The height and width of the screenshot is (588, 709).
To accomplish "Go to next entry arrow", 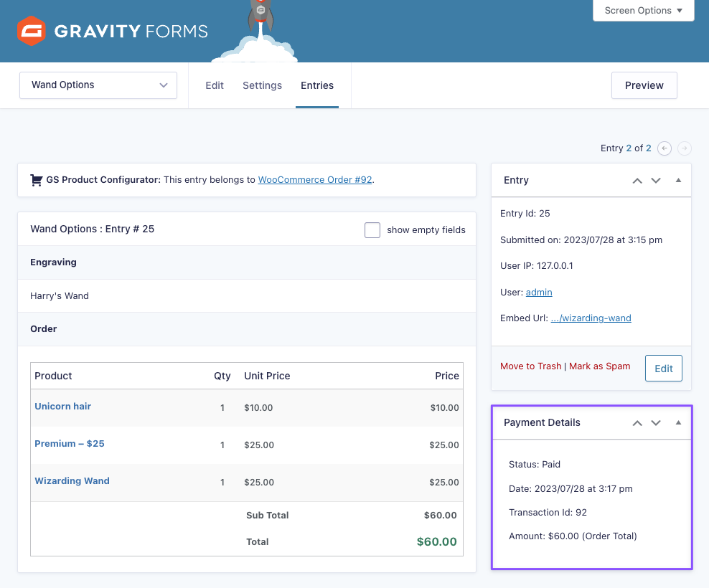I will [685, 148].
